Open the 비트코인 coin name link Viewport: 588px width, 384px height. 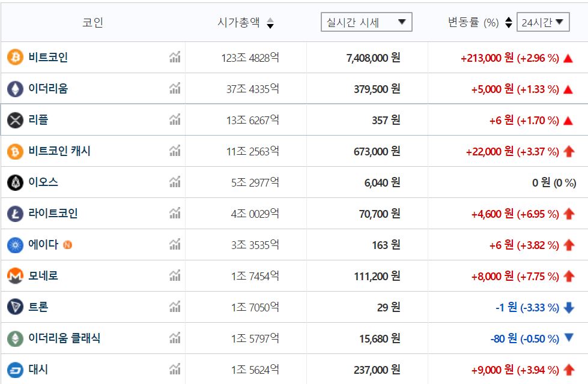(x=48, y=58)
